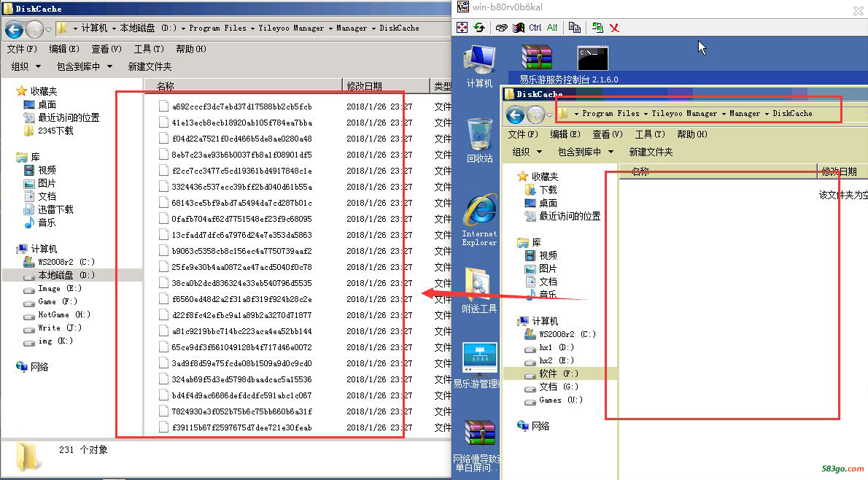Select Games (U:) drive in remote navigation tree
Screen dimensions: 868x480
(x=560, y=400)
